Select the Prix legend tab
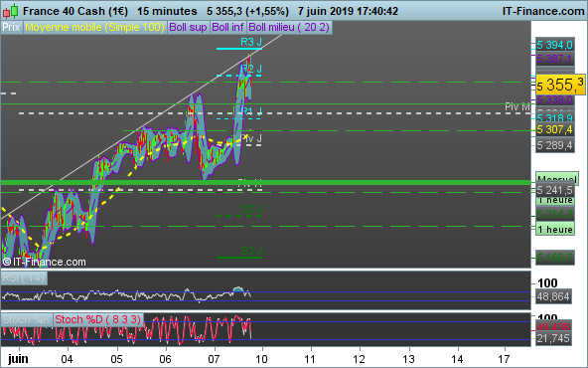 click(11, 28)
